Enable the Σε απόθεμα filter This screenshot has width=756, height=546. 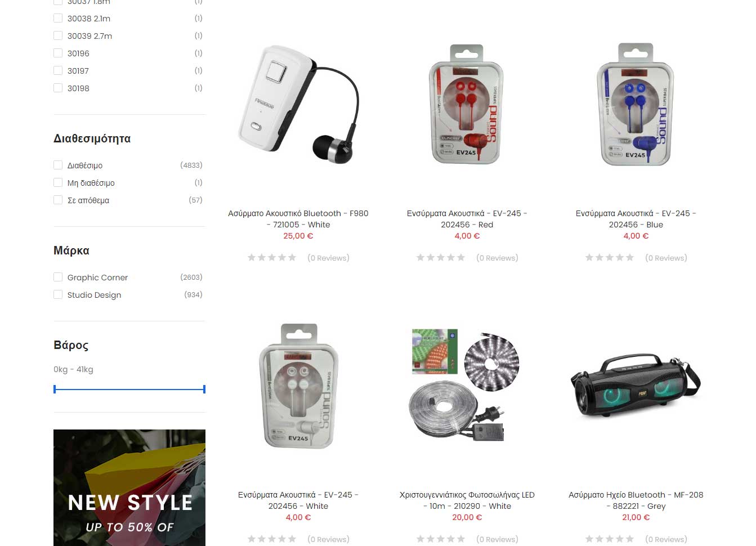click(x=57, y=200)
